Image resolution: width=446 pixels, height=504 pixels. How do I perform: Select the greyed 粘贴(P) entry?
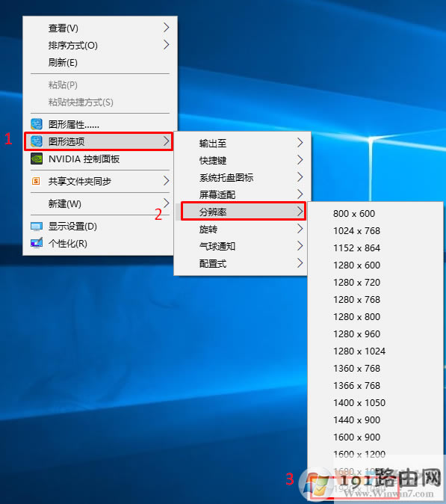pyautogui.click(x=100, y=84)
